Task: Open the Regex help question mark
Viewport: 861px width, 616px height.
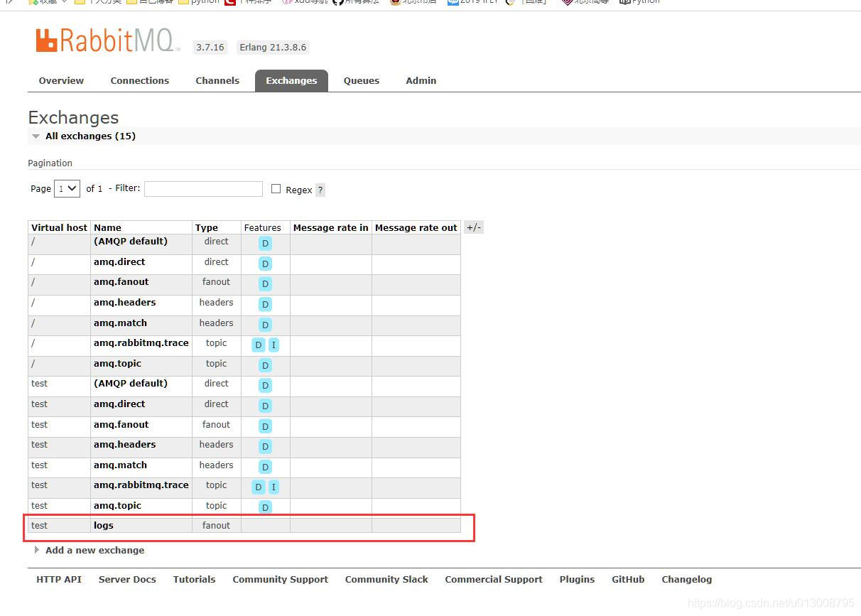Action: click(x=320, y=190)
